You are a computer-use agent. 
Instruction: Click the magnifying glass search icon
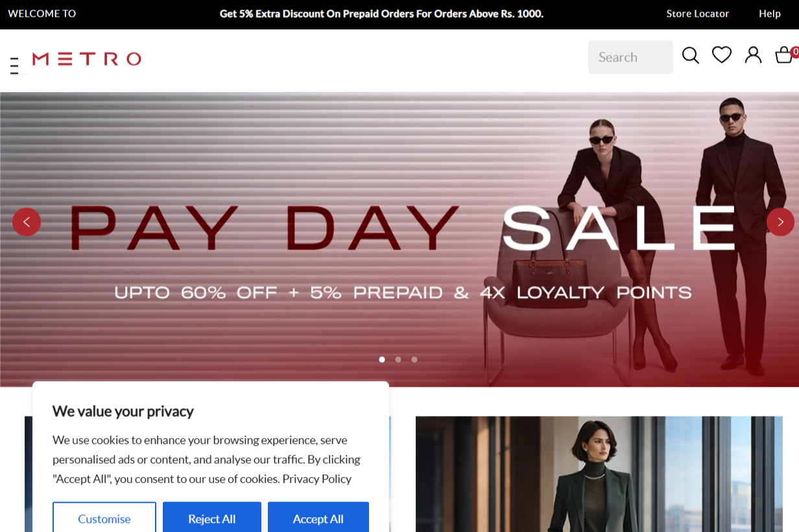click(691, 56)
